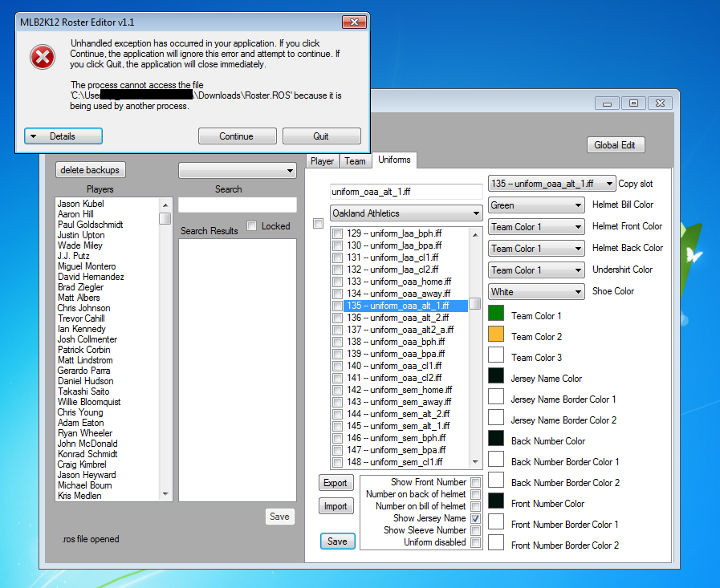
Task: Change the Front Number Color swatch
Action: click(496, 501)
